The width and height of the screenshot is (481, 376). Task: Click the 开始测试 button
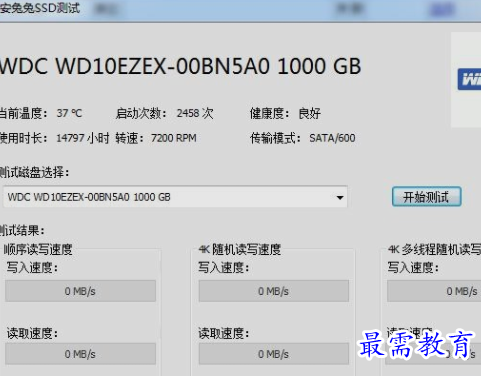(426, 197)
